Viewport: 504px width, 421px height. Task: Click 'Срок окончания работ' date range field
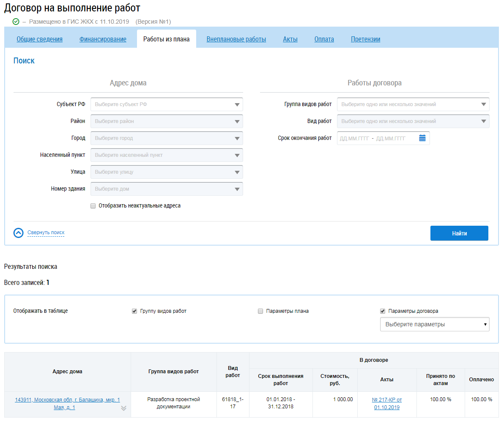point(376,138)
